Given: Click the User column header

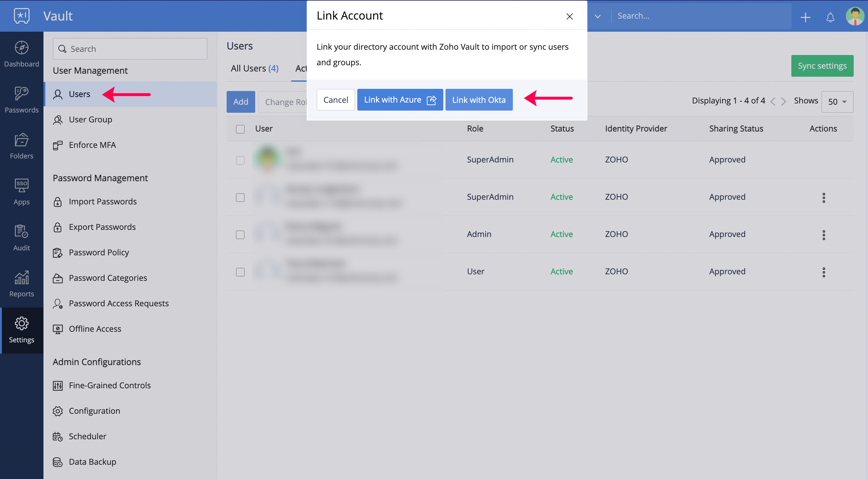Looking at the screenshot, I should click(264, 128).
